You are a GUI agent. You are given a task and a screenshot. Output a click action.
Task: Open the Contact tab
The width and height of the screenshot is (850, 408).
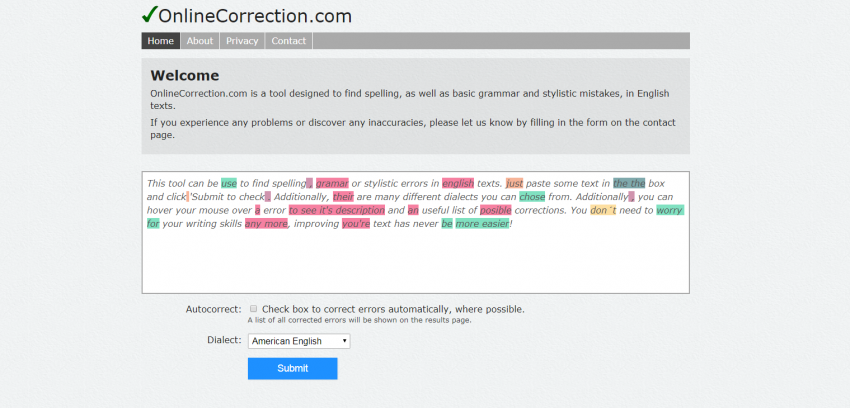[288, 41]
